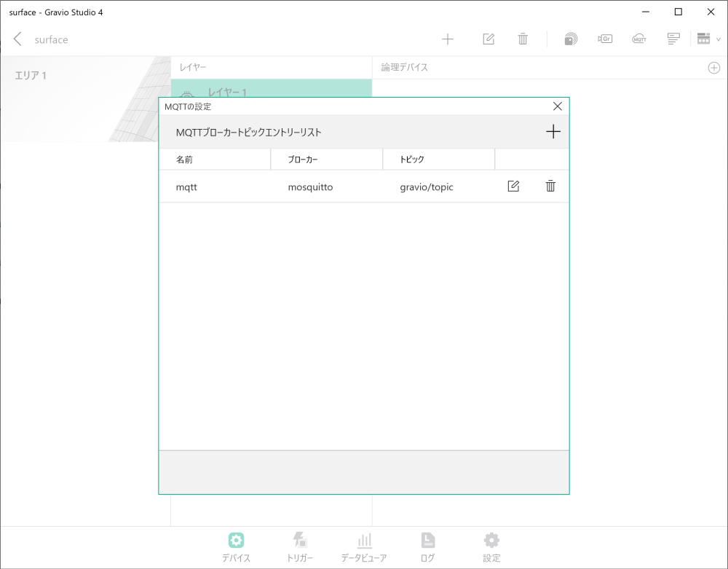Click the layout view icon at top right
This screenshot has height=569, width=728.
coord(703,38)
